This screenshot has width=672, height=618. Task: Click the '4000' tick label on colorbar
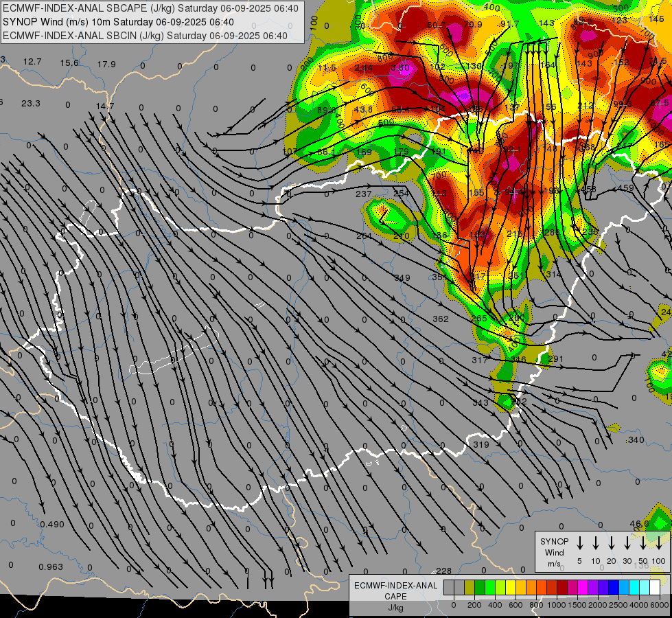pyautogui.click(x=639, y=605)
